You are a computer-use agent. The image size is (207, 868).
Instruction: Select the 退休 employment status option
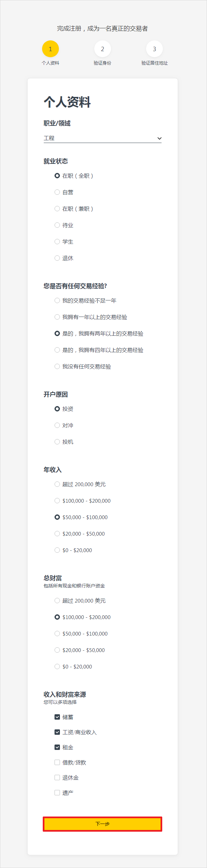57,258
